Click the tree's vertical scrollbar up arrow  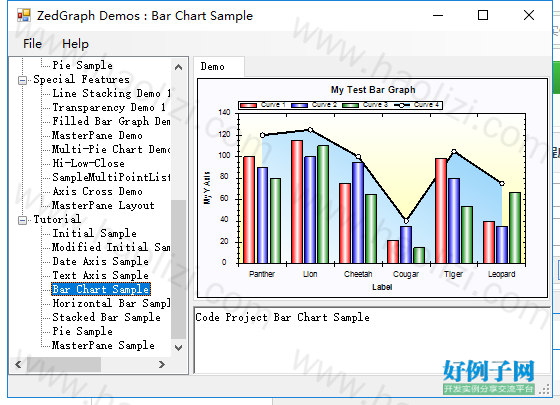click(x=179, y=67)
